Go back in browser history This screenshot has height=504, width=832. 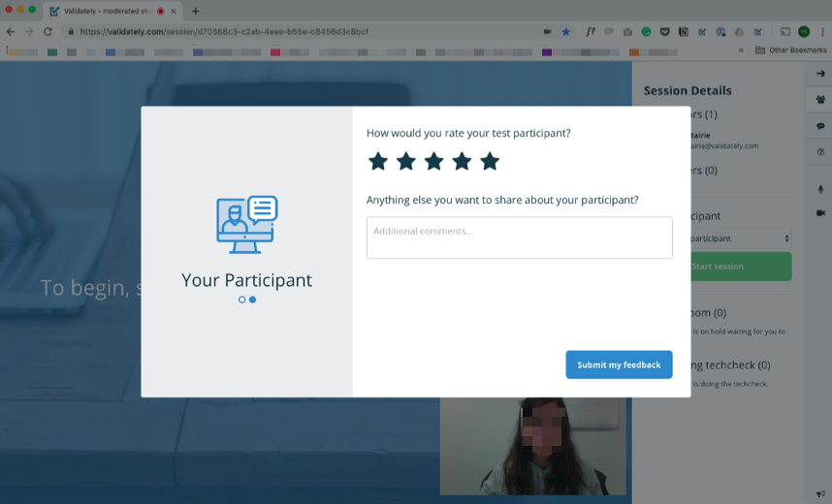tap(11, 32)
